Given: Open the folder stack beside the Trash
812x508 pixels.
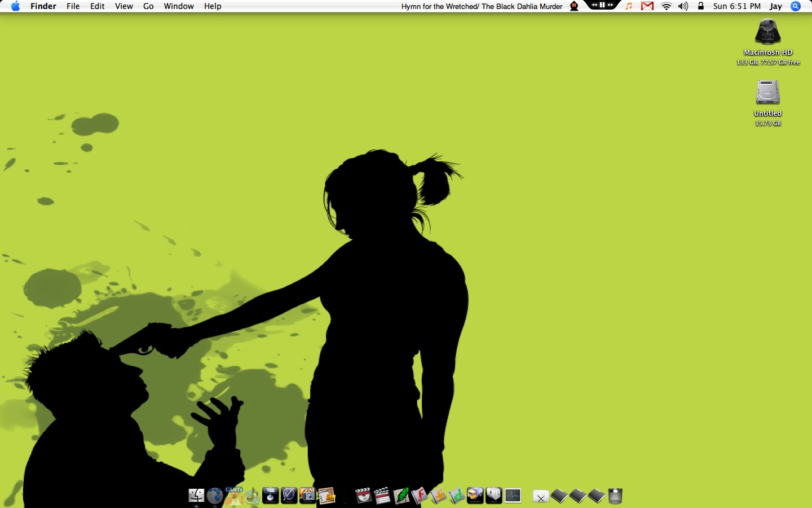Looking at the screenshot, I should (597, 496).
